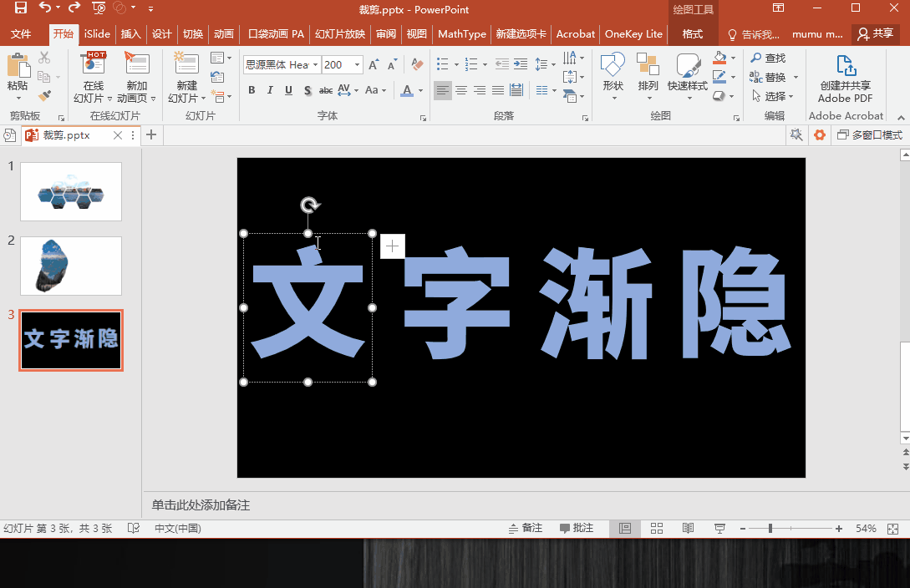This screenshot has height=588, width=910.
Task: Switch to the iSlide ribbon tab
Action: [97, 34]
